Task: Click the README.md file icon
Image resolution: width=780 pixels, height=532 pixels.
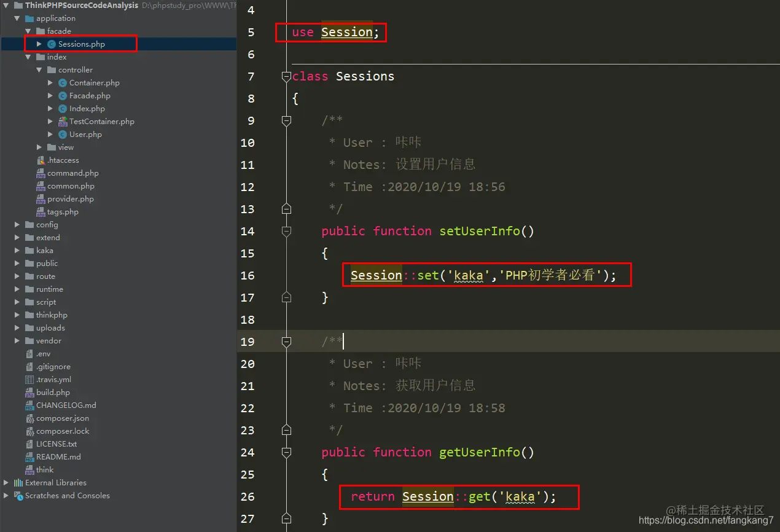Action: coord(29,457)
